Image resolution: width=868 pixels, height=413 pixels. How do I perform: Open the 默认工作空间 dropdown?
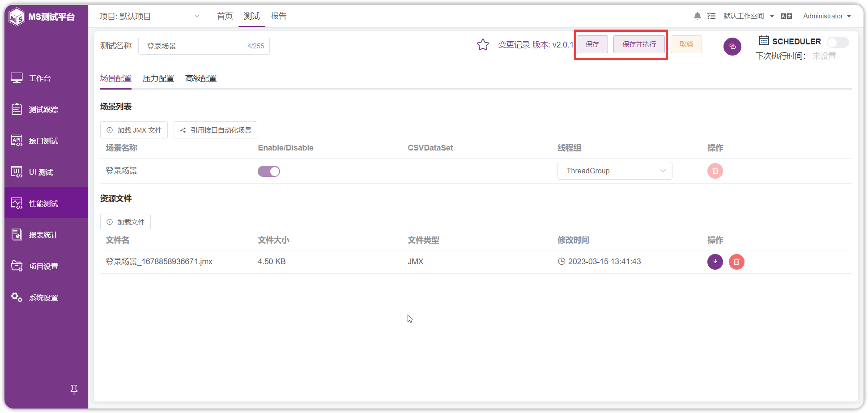749,16
